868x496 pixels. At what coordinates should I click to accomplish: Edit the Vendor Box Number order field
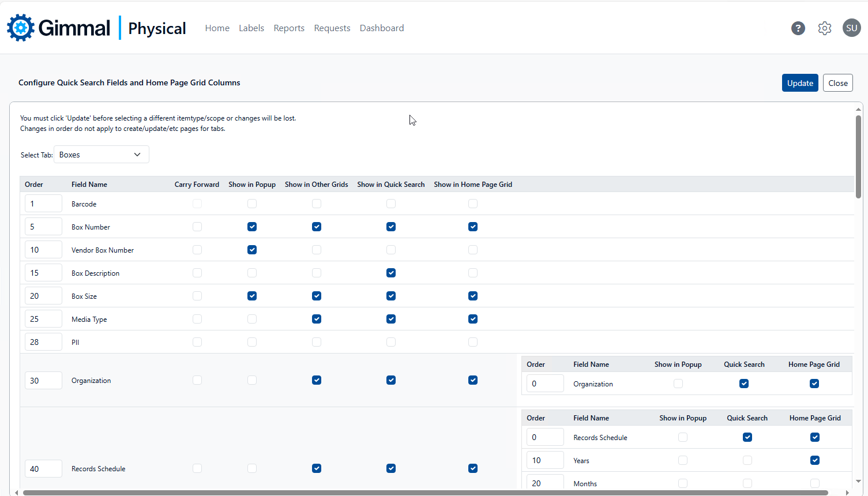43,250
